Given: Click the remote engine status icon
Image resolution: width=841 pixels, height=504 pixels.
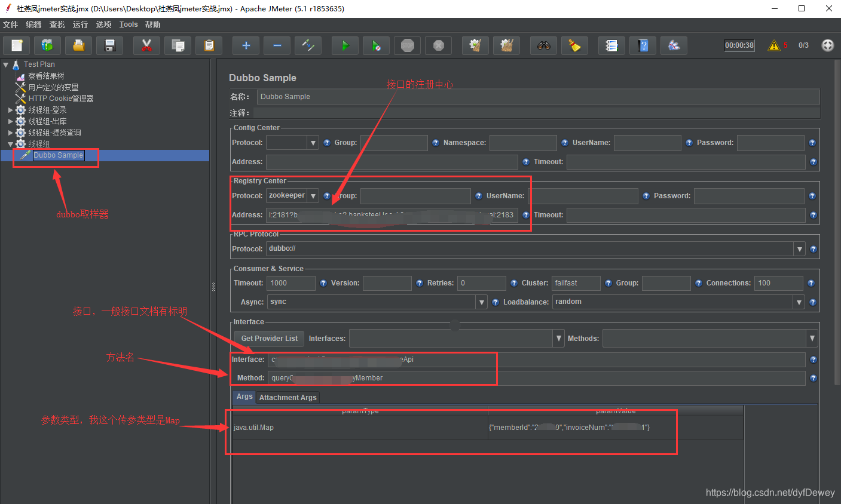Looking at the screenshot, I should (828, 45).
